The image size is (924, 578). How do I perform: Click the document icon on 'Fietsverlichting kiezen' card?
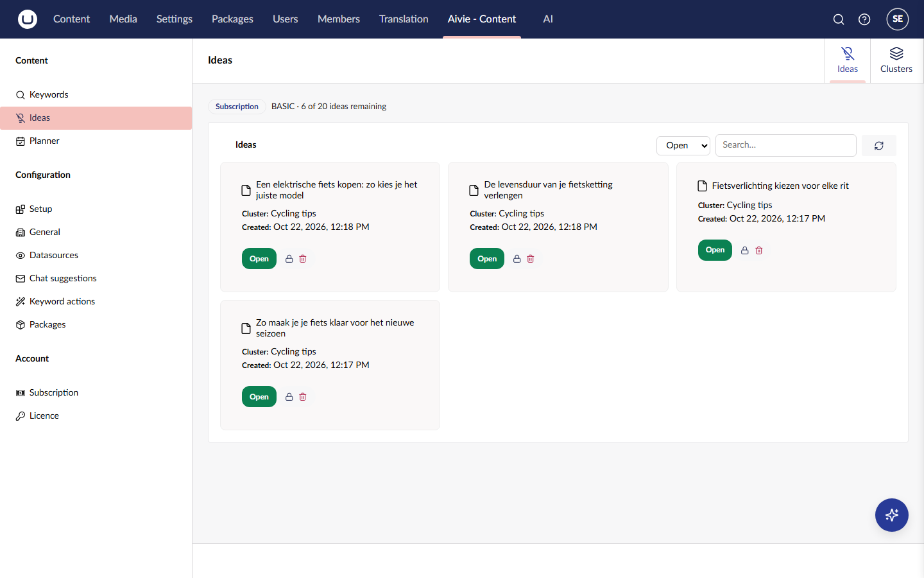click(x=703, y=186)
